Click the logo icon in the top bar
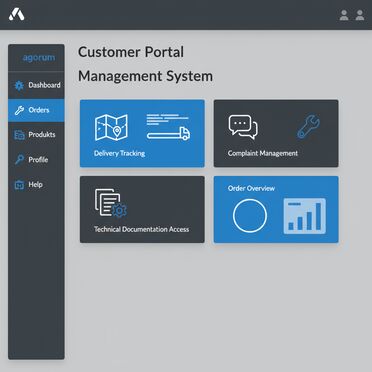The image size is (372, 372). tap(16, 14)
